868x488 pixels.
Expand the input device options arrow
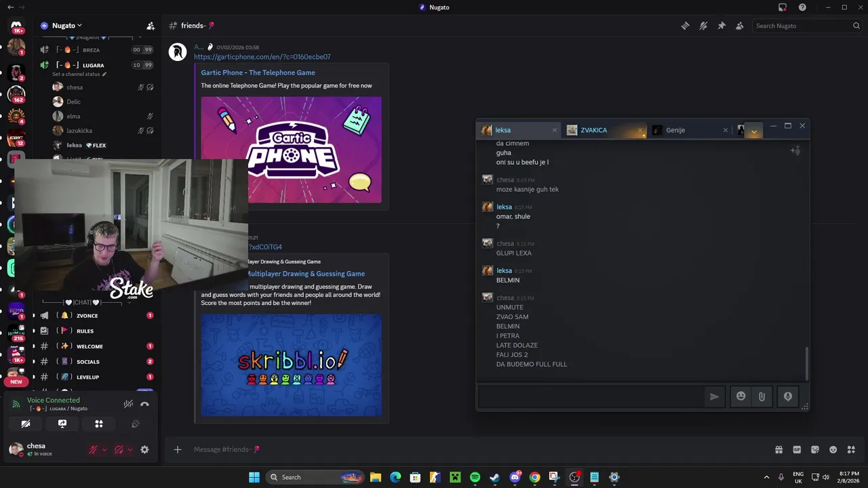[x=104, y=450]
